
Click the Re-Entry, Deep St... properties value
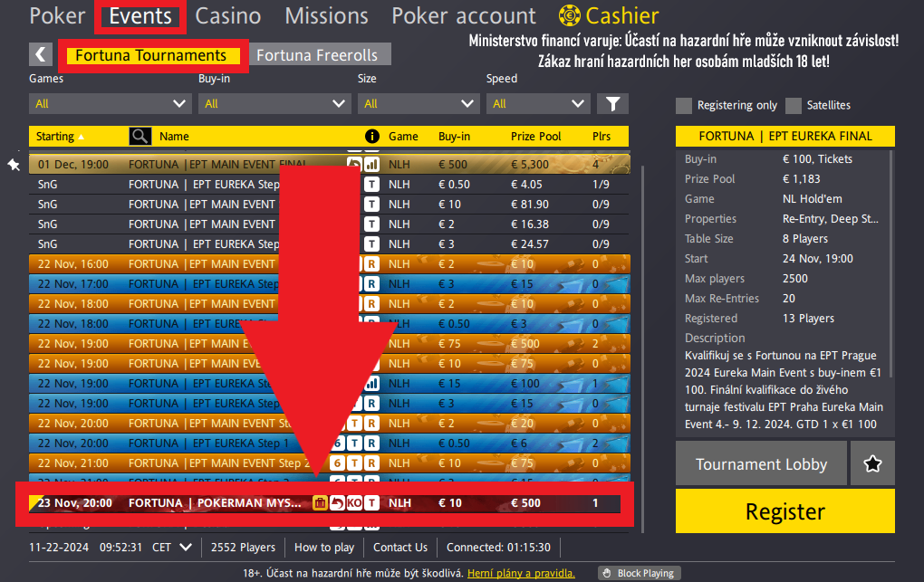[830, 218]
